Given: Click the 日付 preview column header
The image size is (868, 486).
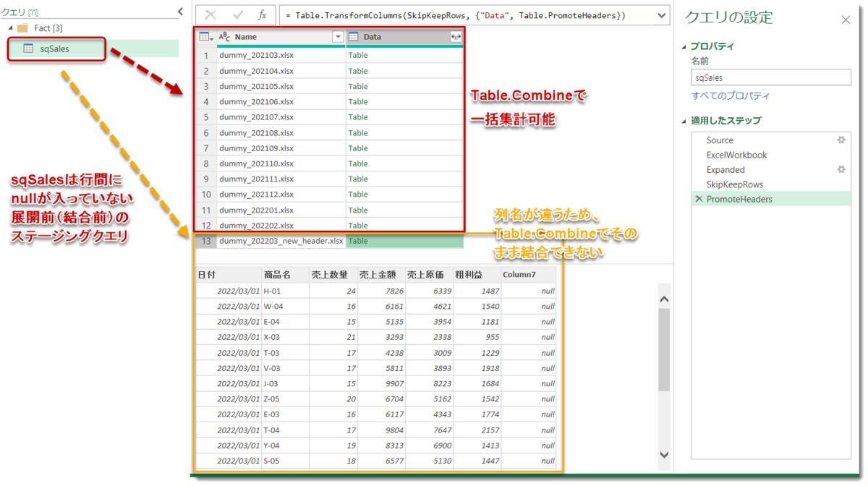Looking at the screenshot, I should (x=228, y=275).
